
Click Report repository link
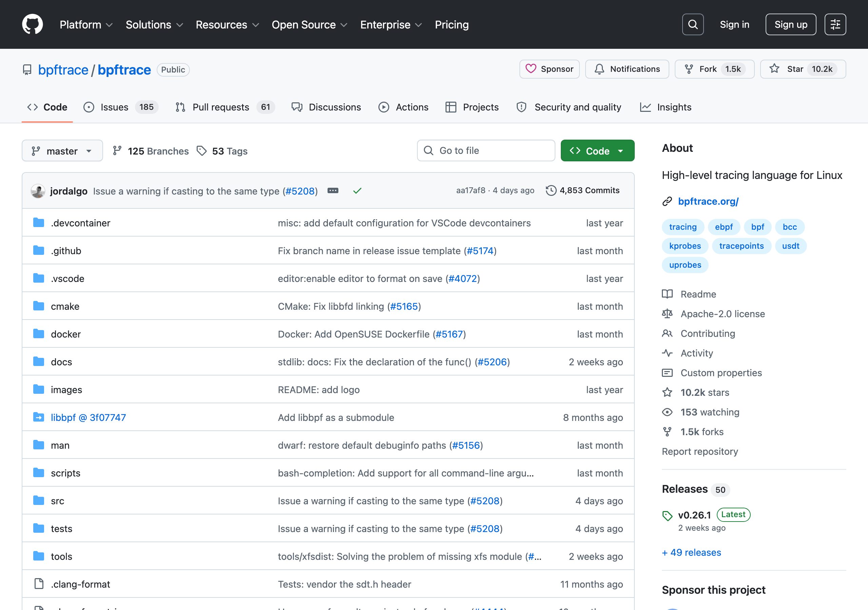700,451
